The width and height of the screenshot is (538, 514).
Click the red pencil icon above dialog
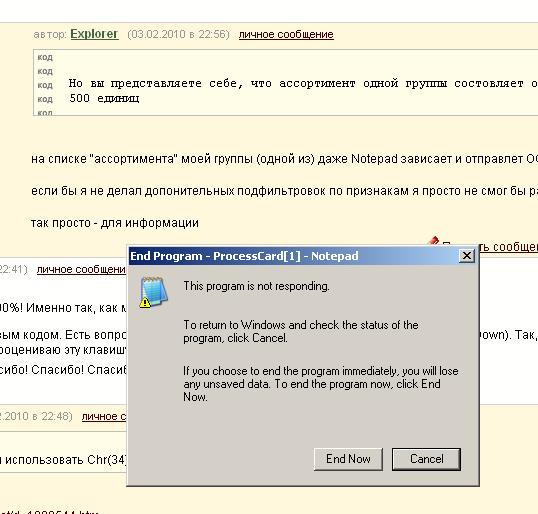click(x=433, y=240)
